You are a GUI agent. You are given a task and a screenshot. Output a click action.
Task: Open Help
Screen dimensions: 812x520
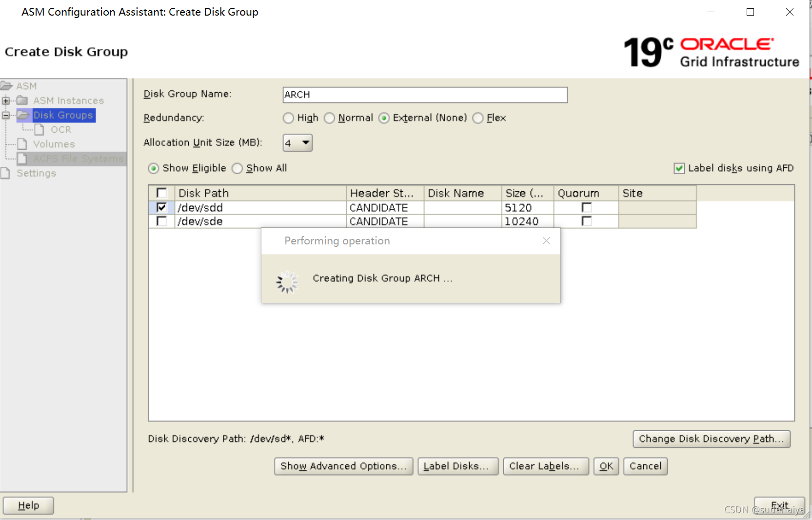pos(28,505)
